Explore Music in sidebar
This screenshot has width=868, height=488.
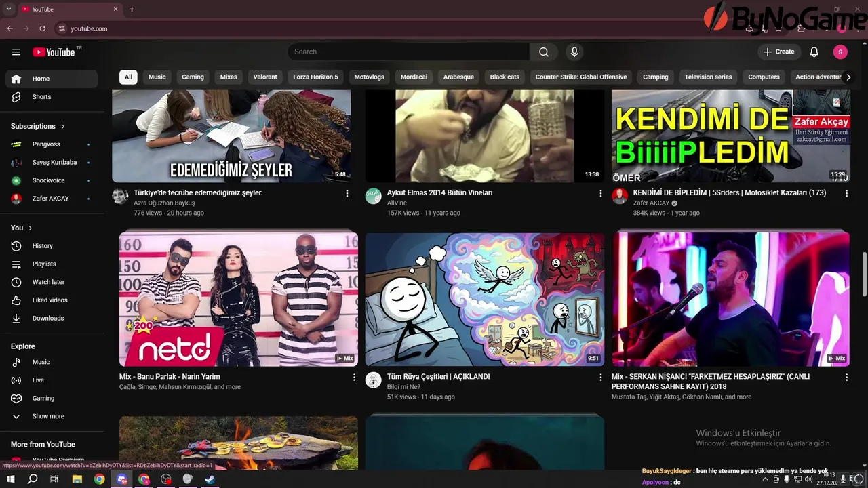click(x=52, y=362)
